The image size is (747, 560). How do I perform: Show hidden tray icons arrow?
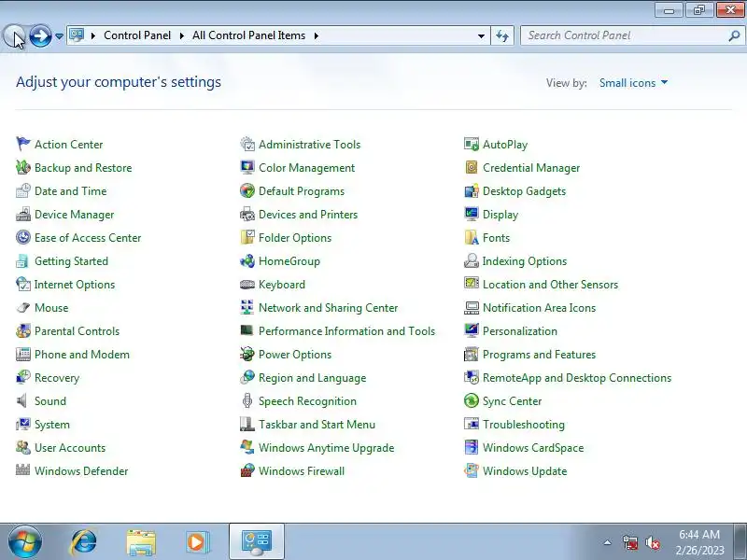(x=608, y=542)
